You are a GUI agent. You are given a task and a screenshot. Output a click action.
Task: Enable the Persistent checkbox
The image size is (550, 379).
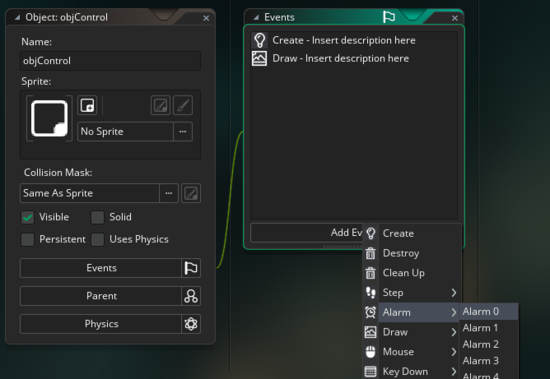[28, 240]
